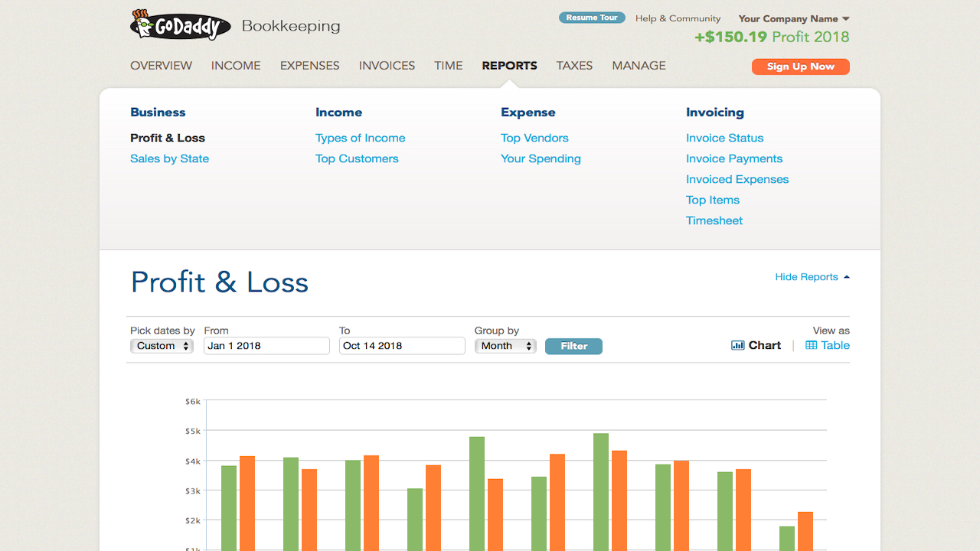Click the GoDaddy logo
980x551 pixels.
click(x=180, y=25)
